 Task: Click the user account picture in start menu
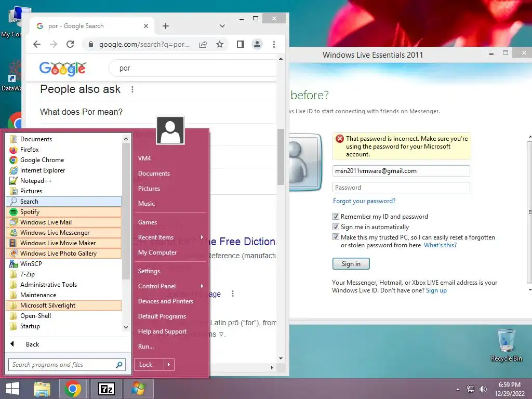pyautogui.click(x=170, y=130)
